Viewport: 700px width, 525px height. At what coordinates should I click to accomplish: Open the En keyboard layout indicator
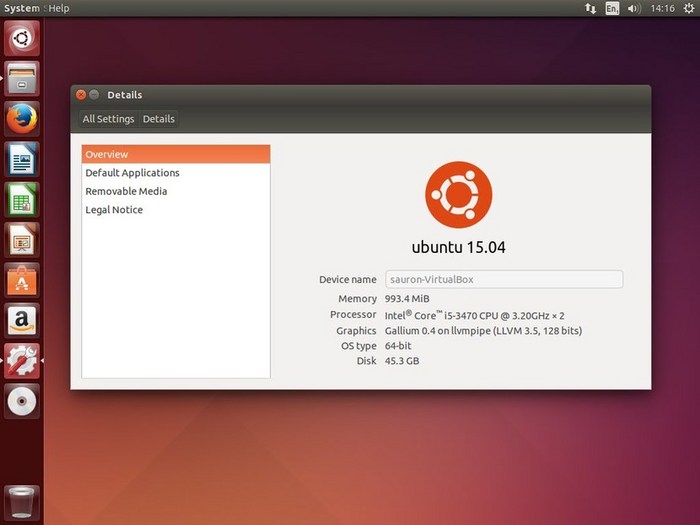click(612, 8)
